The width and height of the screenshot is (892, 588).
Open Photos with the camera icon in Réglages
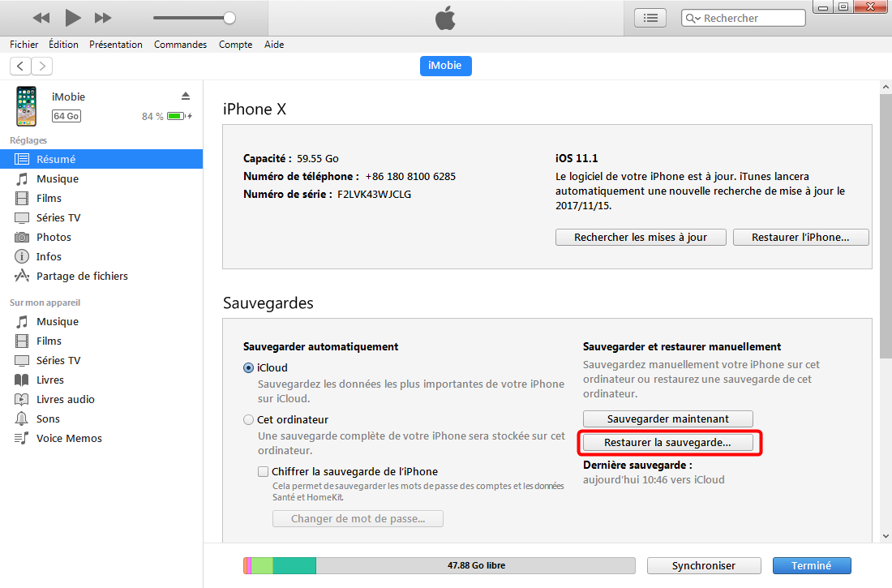point(23,237)
